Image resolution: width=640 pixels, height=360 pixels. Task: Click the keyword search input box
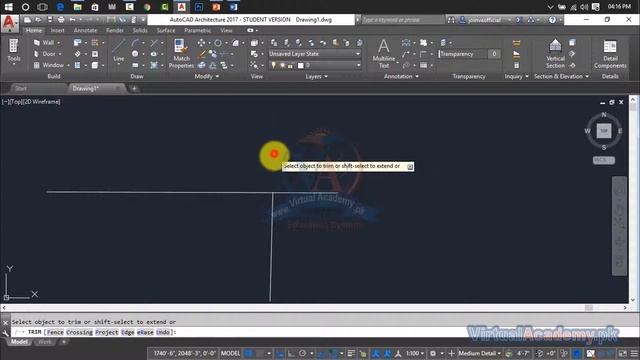(x=402, y=20)
